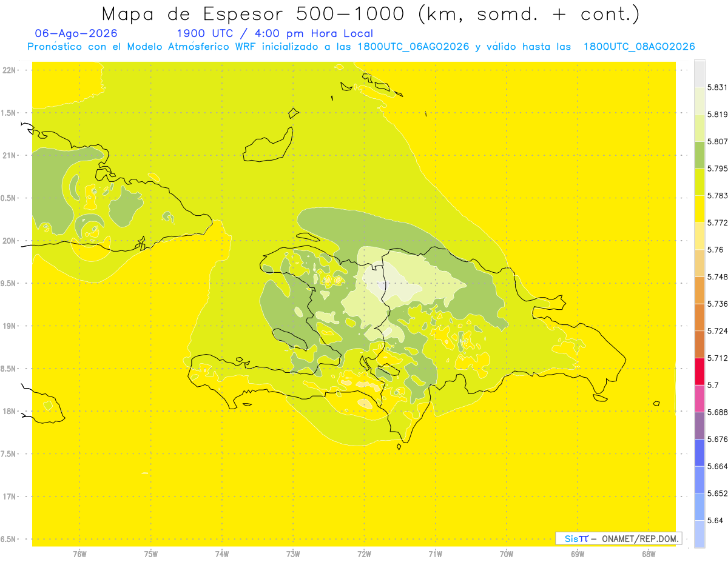Click the '21N' latitude label
The width and height of the screenshot is (728, 562).
pyautogui.click(x=10, y=155)
